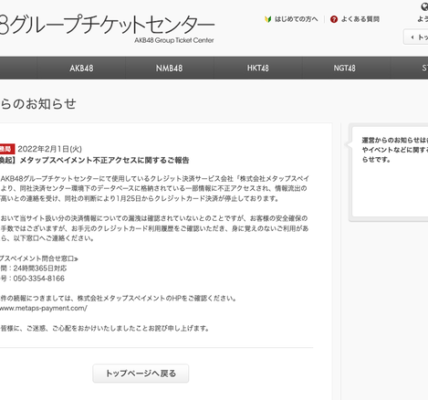The width and height of the screenshot is (428, 400).
Task: Click the red category badge beside the date
Action: pos(7,149)
